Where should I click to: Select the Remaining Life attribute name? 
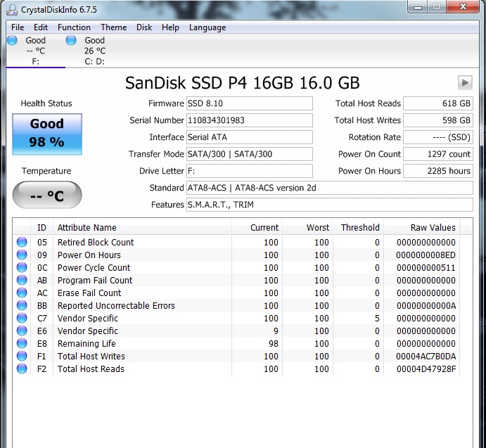(87, 343)
